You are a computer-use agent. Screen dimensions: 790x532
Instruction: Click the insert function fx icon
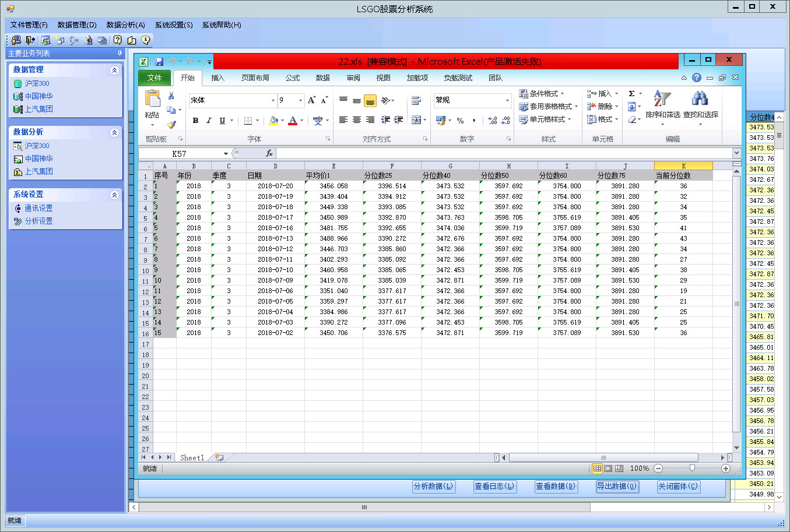click(269, 153)
